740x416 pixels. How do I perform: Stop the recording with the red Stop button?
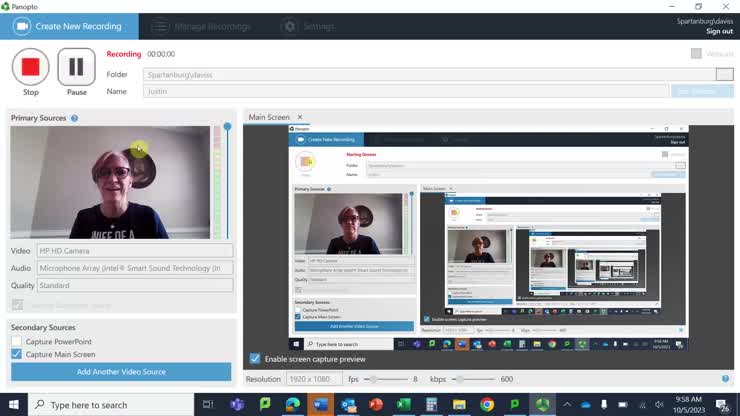(31, 68)
